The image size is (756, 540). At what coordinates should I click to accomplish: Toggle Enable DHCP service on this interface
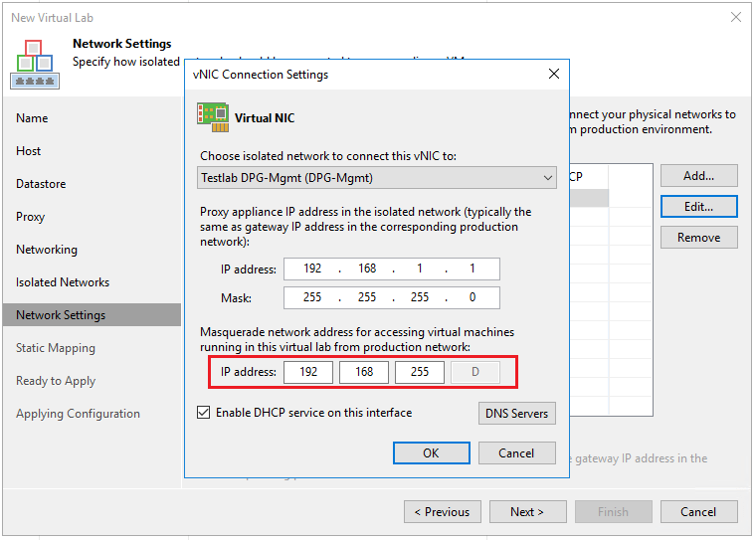(204, 413)
